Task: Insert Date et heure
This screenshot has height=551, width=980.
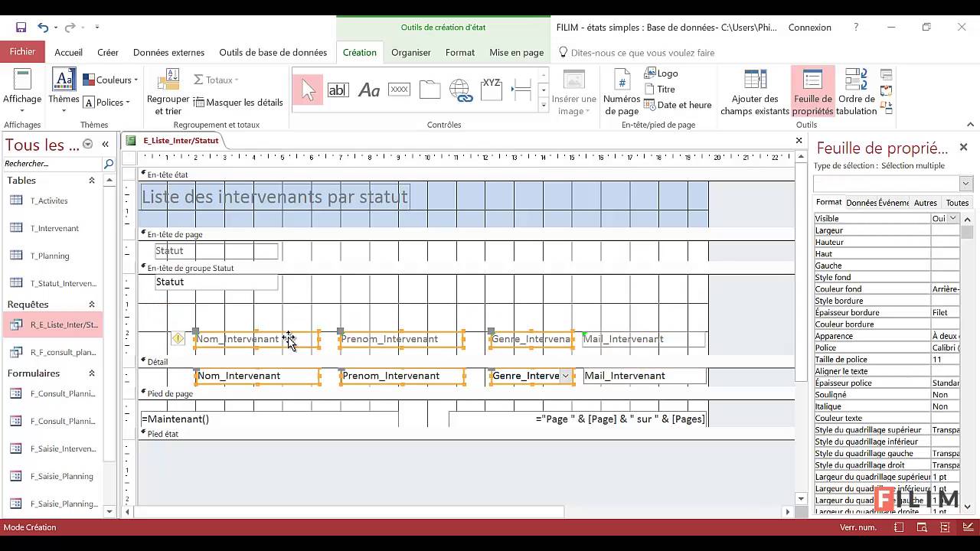Action: coord(678,105)
